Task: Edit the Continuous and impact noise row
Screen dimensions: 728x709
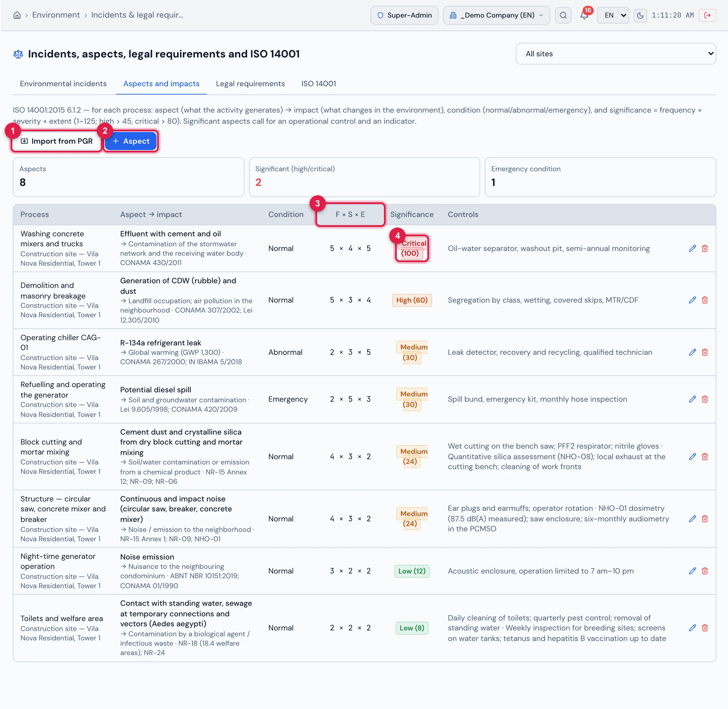Action: pyautogui.click(x=692, y=519)
